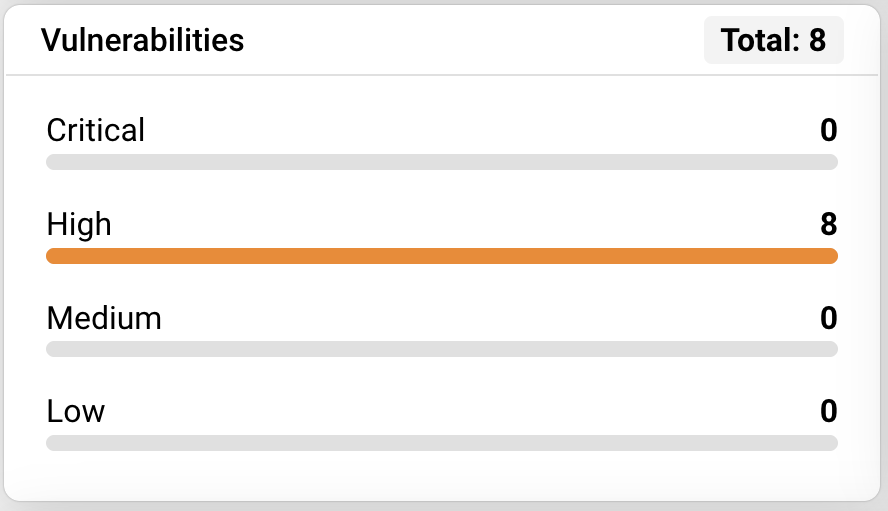Viewport: 888px width, 511px height.
Task: Select the Medium severity label
Action: click(x=104, y=318)
